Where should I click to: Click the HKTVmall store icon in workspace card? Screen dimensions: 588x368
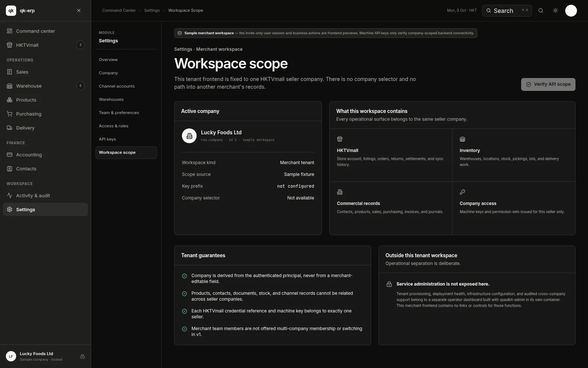[x=340, y=139]
